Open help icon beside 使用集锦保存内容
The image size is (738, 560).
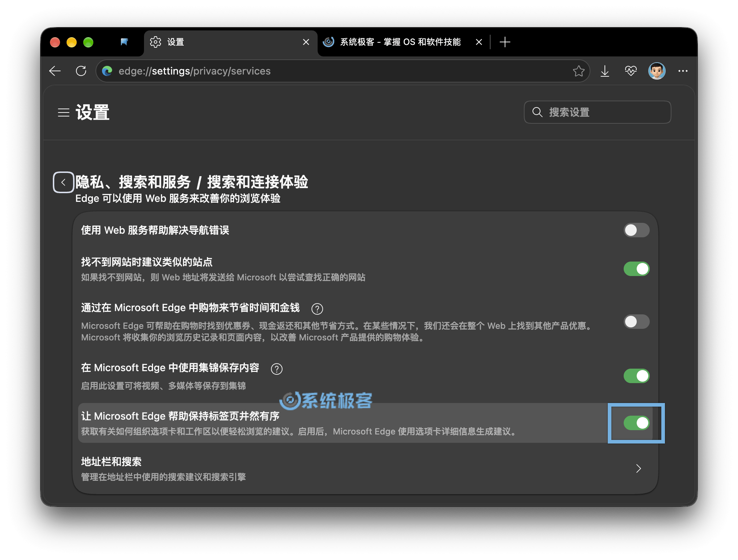click(x=277, y=369)
